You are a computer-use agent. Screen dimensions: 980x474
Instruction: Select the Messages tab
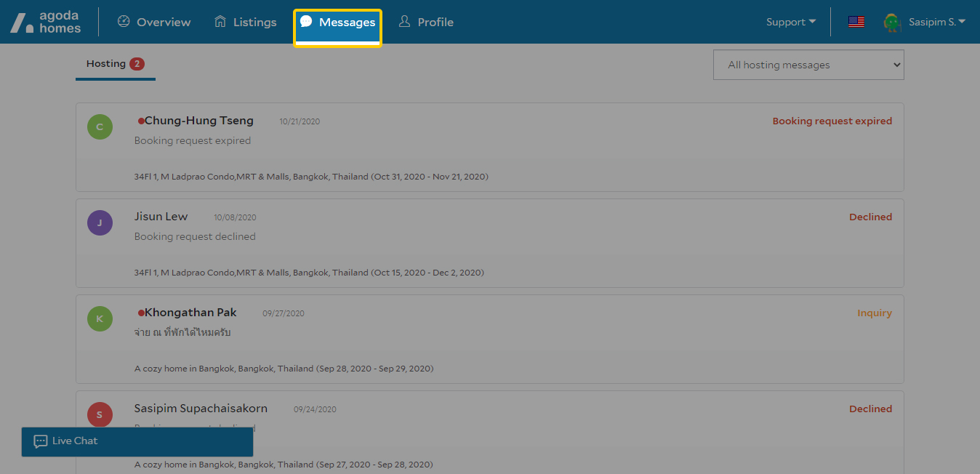point(337,23)
